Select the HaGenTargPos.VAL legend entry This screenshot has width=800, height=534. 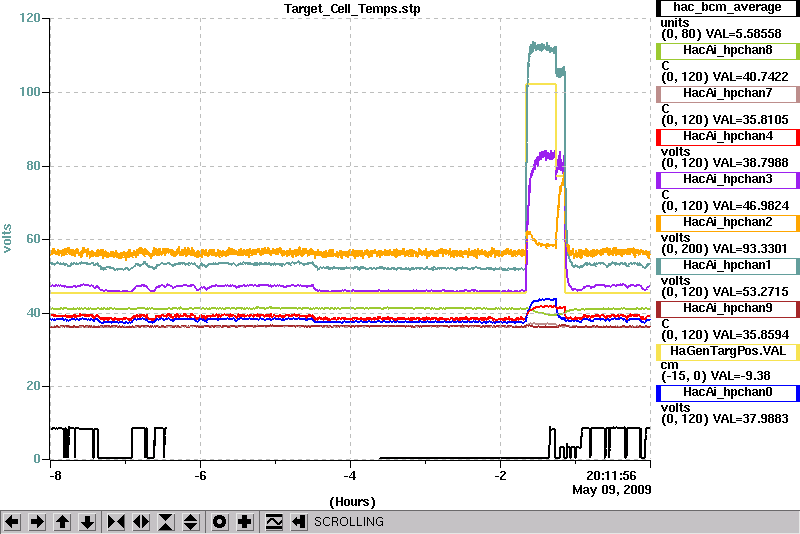[x=728, y=351]
